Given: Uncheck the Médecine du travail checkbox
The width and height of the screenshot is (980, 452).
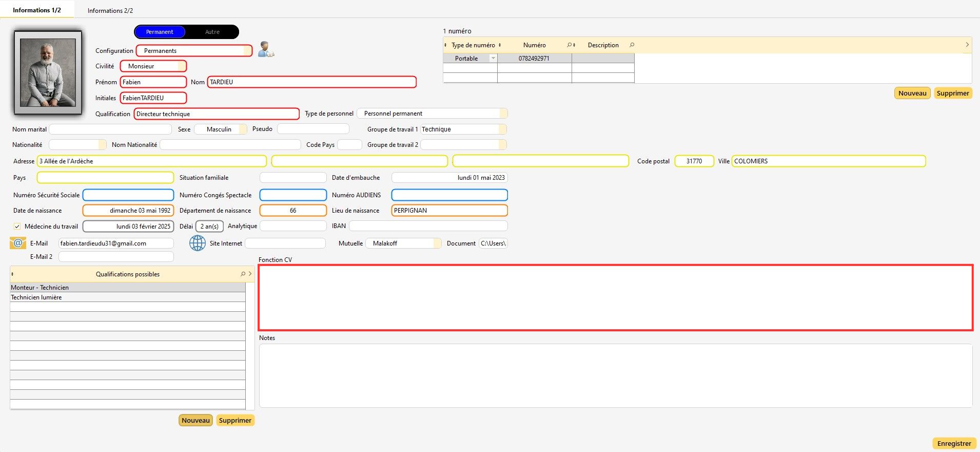Looking at the screenshot, I should (17, 227).
